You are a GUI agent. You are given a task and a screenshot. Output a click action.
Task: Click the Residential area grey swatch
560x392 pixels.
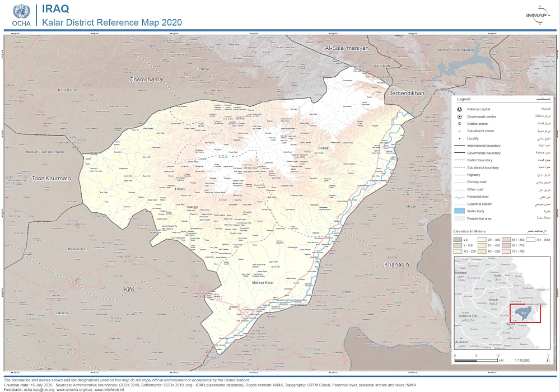(x=459, y=218)
